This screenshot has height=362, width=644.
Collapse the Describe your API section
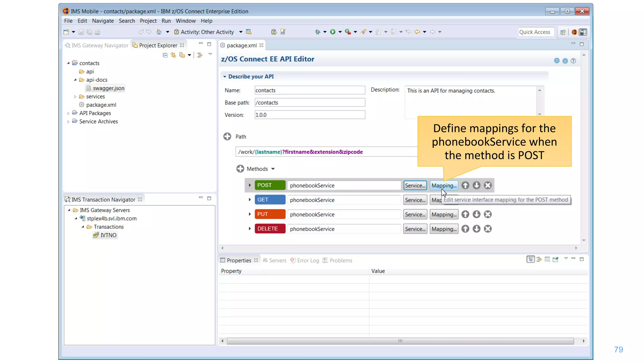(225, 77)
